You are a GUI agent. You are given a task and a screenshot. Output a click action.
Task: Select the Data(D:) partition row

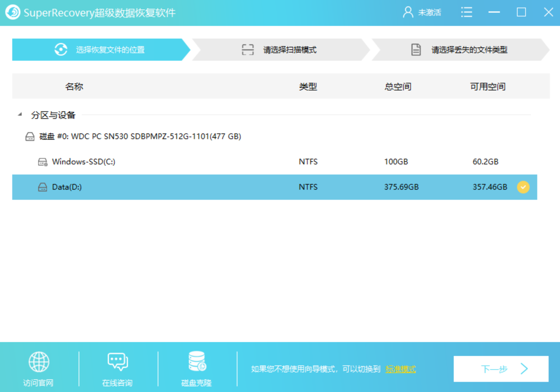coord(275,187)
